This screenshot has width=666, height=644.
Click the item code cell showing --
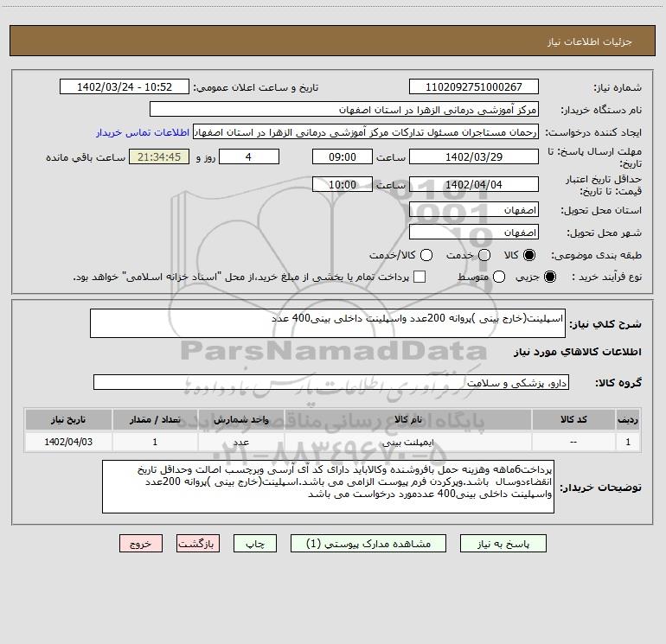(573, 442)
